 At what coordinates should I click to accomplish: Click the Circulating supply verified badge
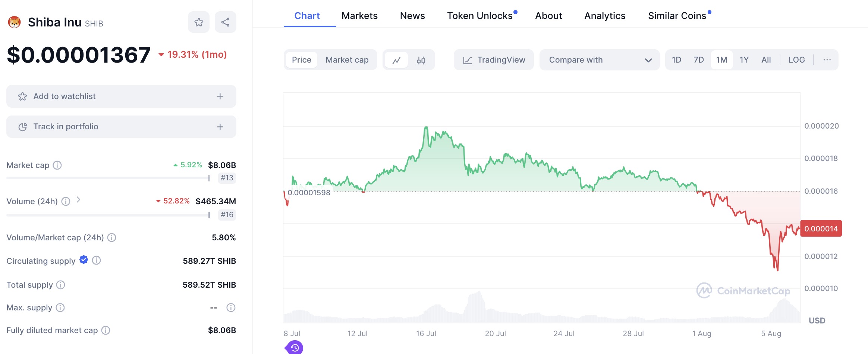point(84,260)
